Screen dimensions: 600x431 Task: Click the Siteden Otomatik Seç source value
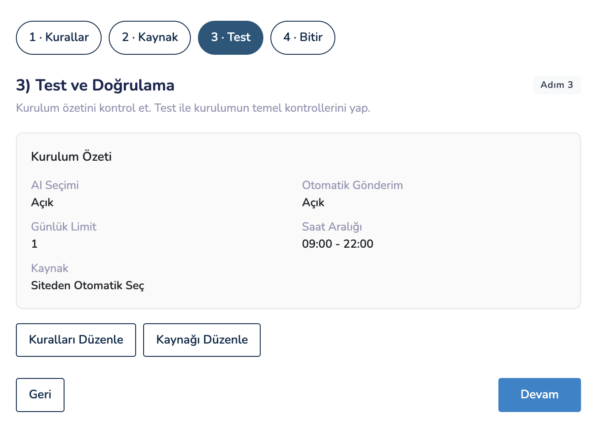(x=88, y=285)
